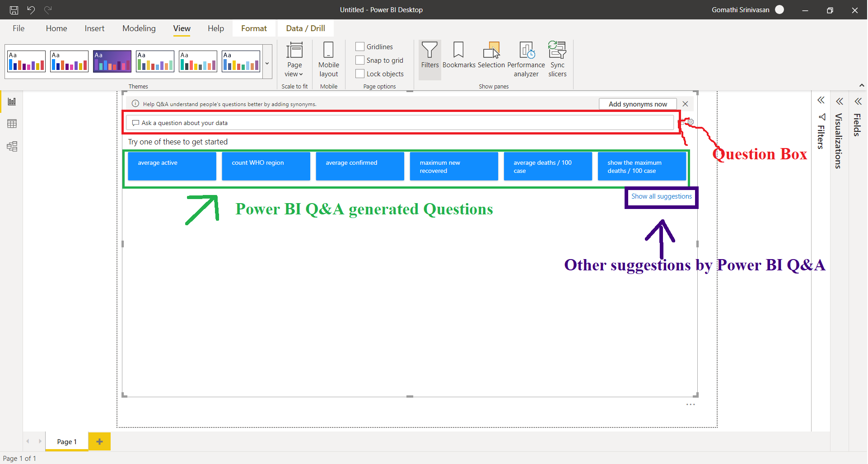Viewport: 868px width, 464px height.
Task: Open the Bookmarks pane
Action: (x=459, y=55)
